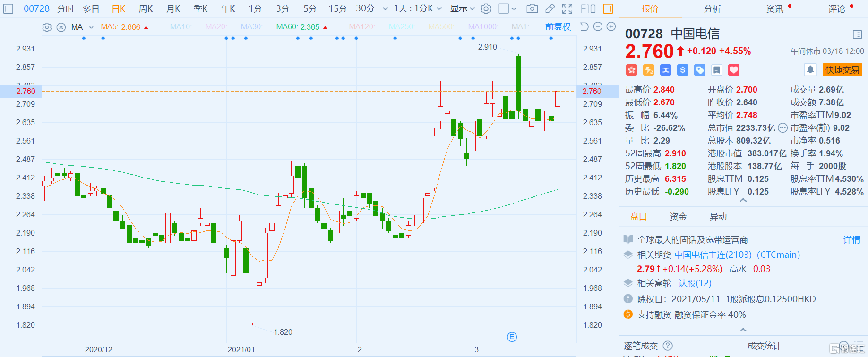Add stock to favorites with heart icon

coord(734,70)
